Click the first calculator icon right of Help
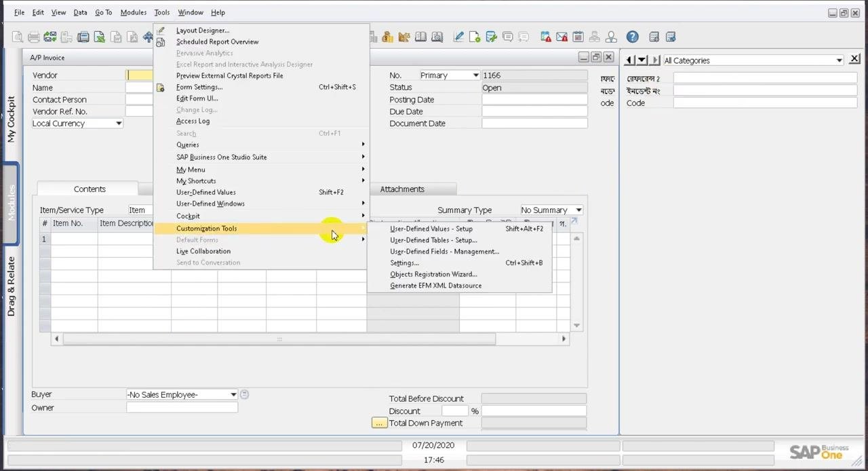This screenshot has width=868, height=471. click(654, 37)
